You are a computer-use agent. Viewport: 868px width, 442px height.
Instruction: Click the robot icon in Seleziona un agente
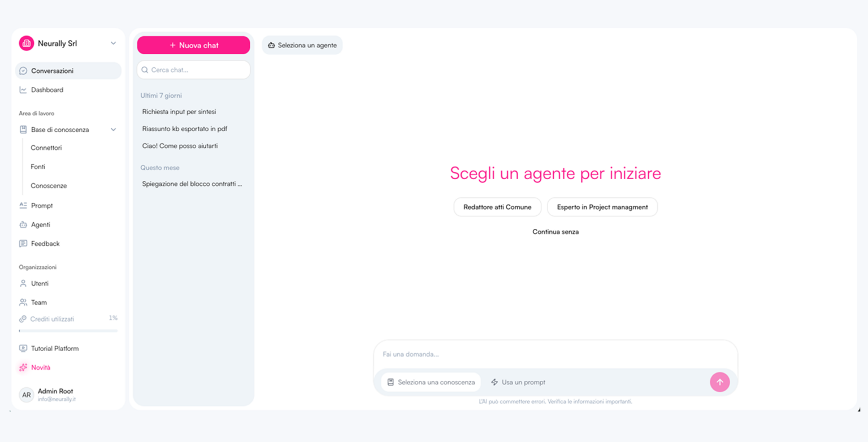pos(271,45)
